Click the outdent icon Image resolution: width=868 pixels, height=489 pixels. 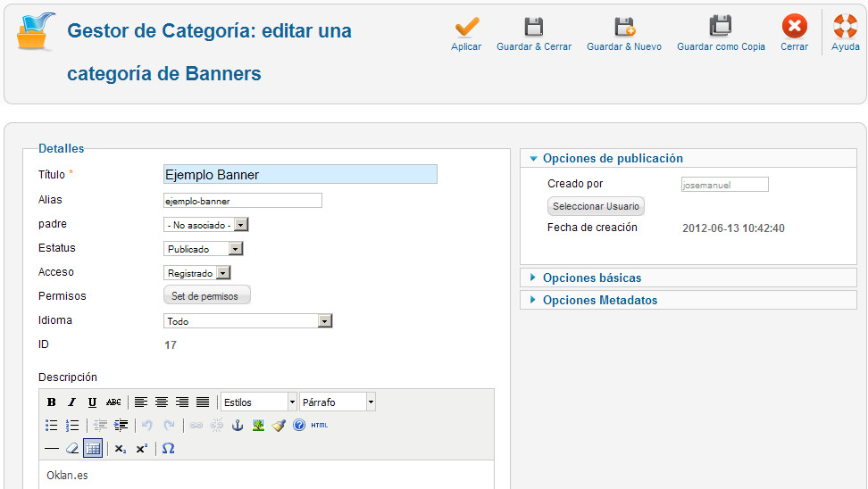click(x=100, y=426)
